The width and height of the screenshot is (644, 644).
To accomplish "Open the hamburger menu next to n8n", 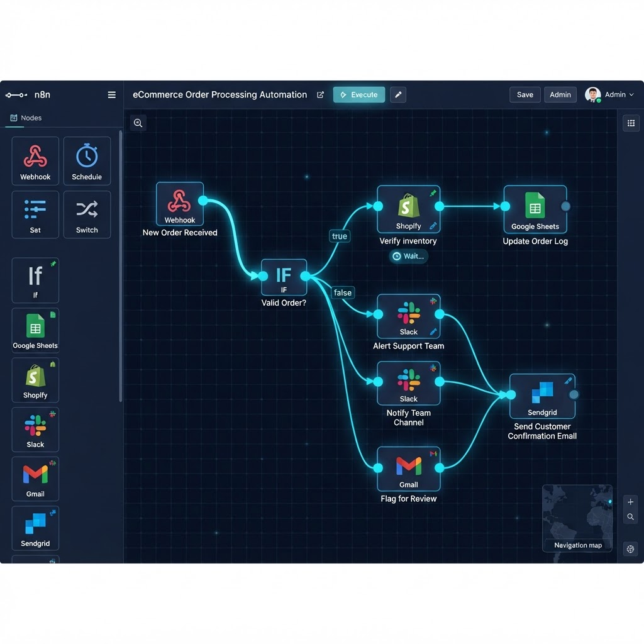I will (111, 95).
